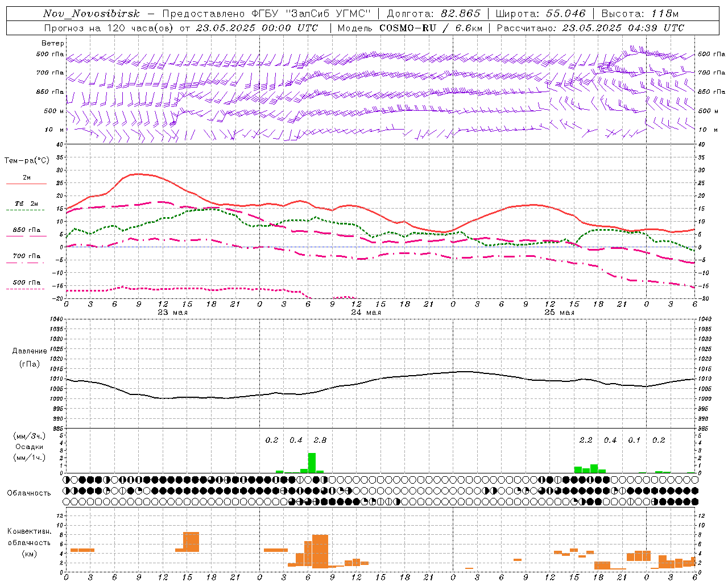Click the 0.1 precipitation value

click(x=634, y=440)
